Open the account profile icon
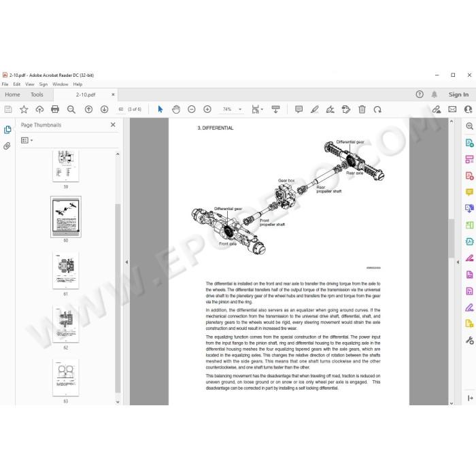The height and width of the screenshot is (476, 476). tap(469, 109)
